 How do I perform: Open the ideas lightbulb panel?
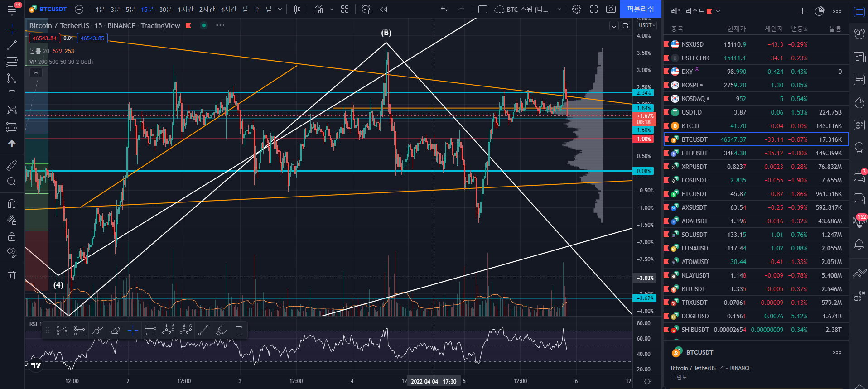pyautogui.click(x=859, y=148)
